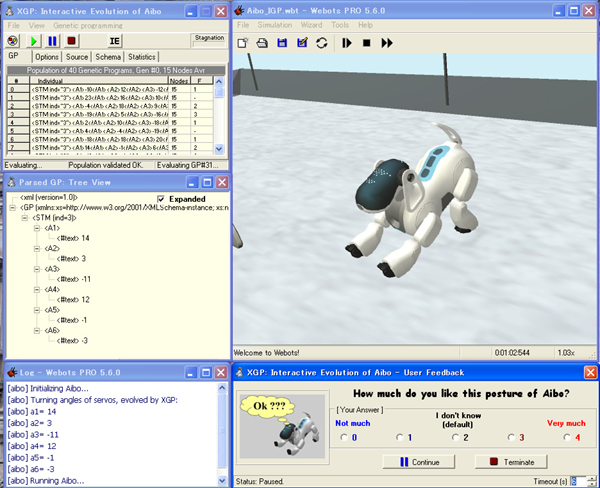Click the population table scrollbar up arrow

(x=219, y=81)
